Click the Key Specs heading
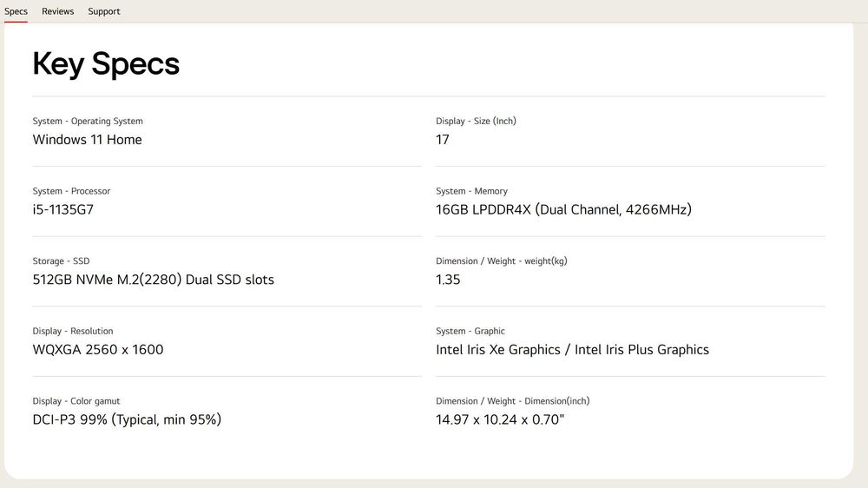Screen dimensions: 868x488 (x=106, y=63)
